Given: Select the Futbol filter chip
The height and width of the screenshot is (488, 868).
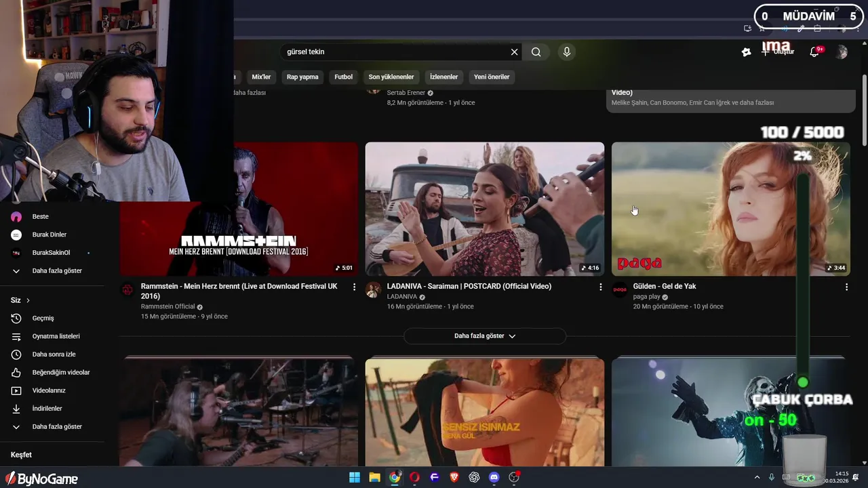Looking at the screenshot, I should point(344,77).
